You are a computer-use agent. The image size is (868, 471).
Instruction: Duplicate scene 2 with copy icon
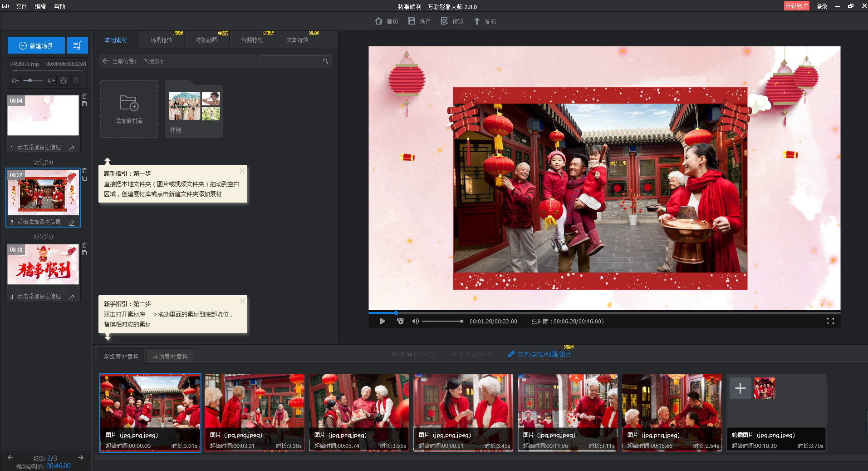[84, 178]
